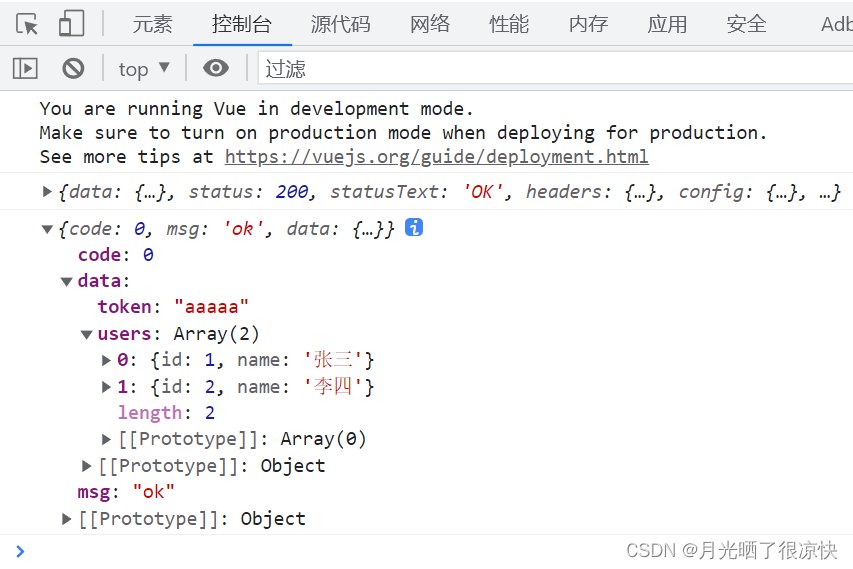Expand user entry 1 named 李四
Viewport: 853px width, 569px height.
[107, 386]
